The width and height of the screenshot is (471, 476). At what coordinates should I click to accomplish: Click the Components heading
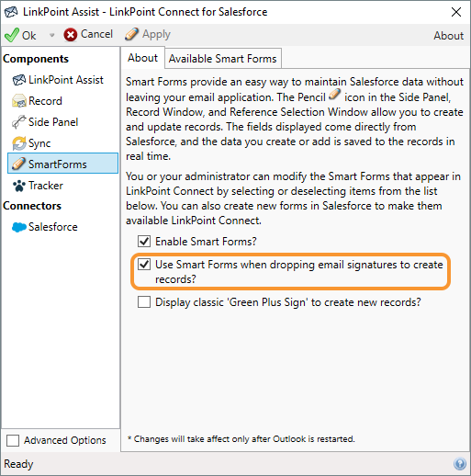pyautogui.click(x=36, y=59)
